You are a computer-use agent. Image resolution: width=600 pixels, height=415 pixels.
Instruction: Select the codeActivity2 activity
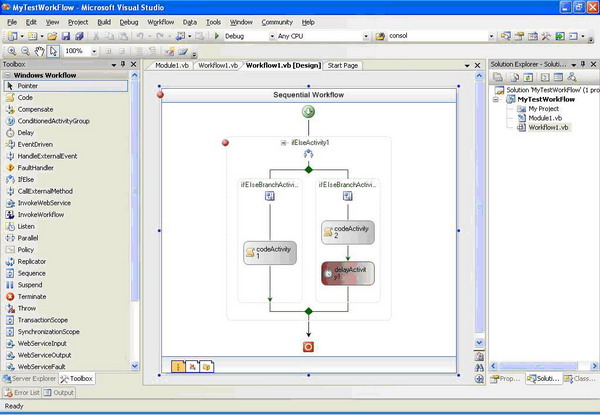348,232
